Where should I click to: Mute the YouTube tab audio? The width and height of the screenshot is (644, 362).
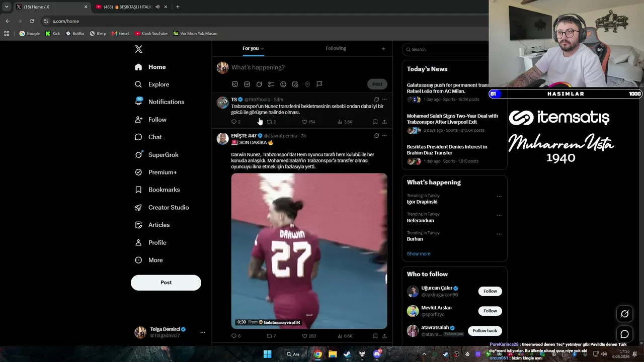[157, 7]
